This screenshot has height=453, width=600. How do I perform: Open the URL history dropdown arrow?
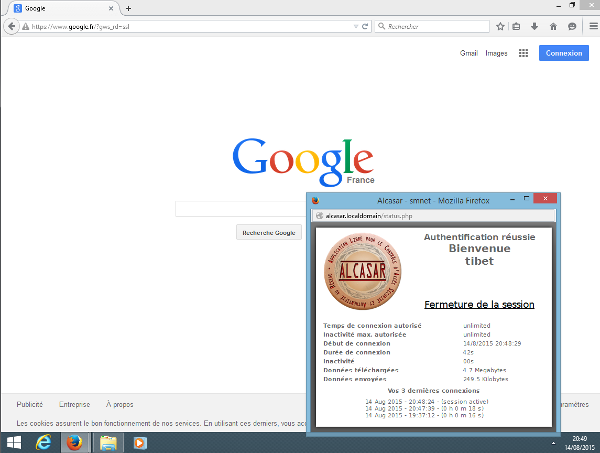356,26
